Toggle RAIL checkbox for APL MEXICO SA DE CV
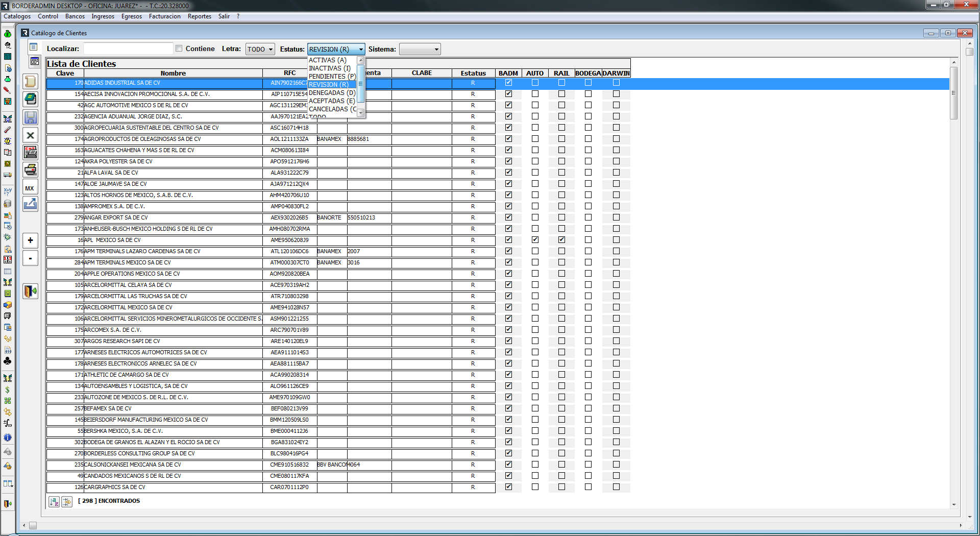 click(561, 240)
